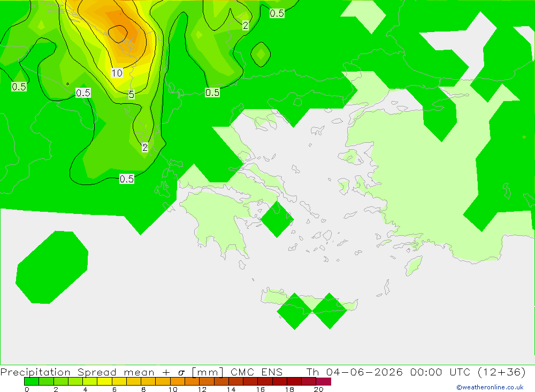
Task: Click the pure yellow legend swatch between 5 and 6
Action: click(104, 381)
